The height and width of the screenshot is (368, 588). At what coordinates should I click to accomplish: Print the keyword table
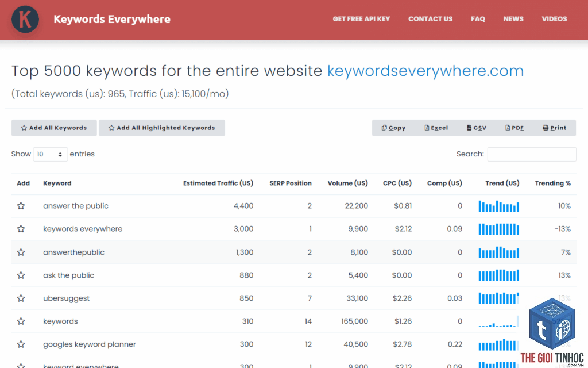pyautogui.click(x=554, y=128)
